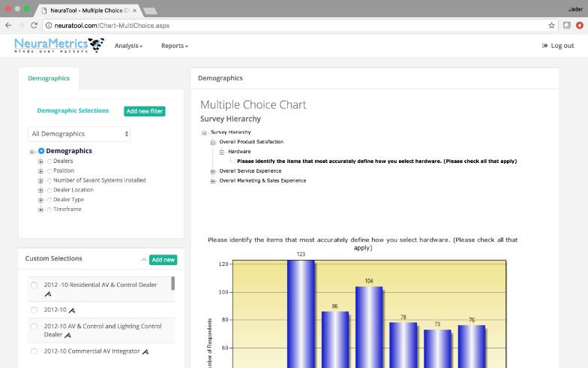The width and height of the screenshot is (588, 368).
Task: Expand the Timeframe tree node
Action: coord(40,210)
